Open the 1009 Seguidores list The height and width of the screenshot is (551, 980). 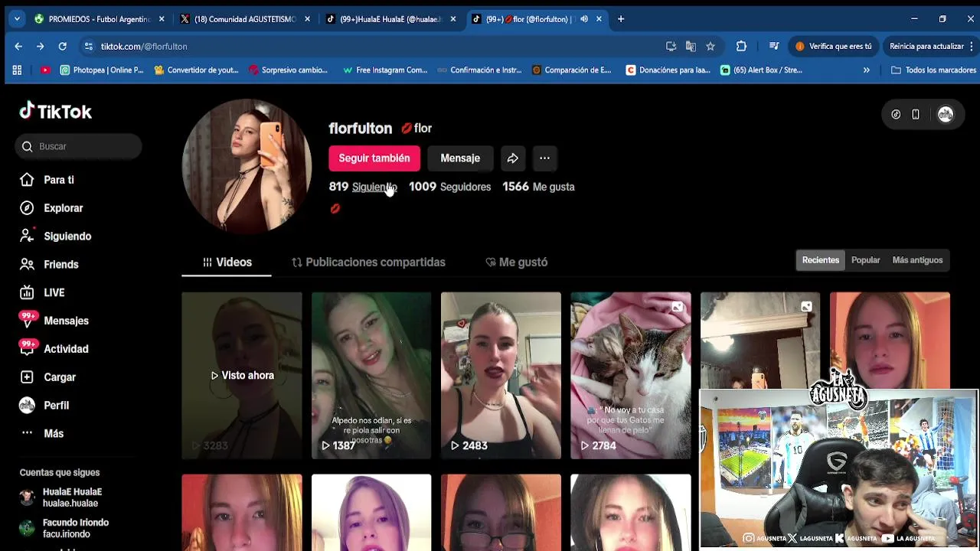pyautogui.click(x=449, y=187)
